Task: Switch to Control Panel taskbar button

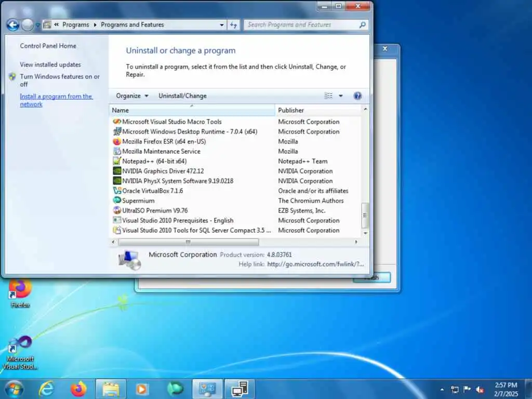Action: (x=207, y=389)
